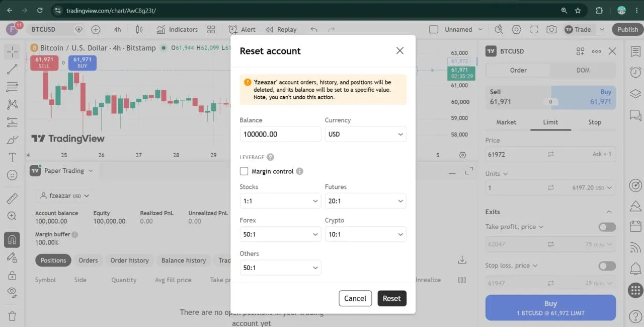The width and height of the screenshot is (644, 327).
Task: Open the watchlist panel icon
Action: 635,51
